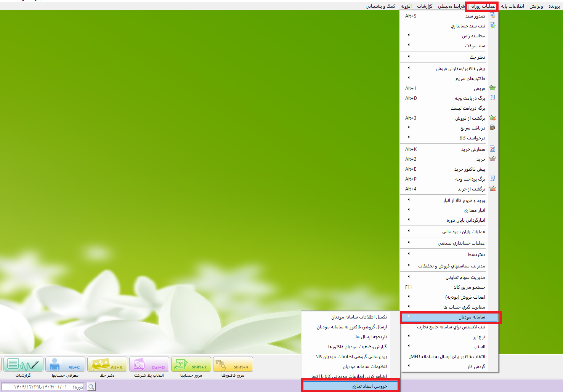The width and height of the screenshot is (563, 392).
Task: Open تنظيمات سامانه موديان
Action: [x=364, y=366]
